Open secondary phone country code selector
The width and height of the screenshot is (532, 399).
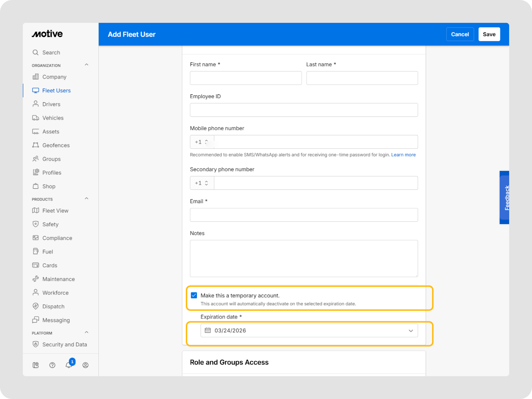(x=202, y=183)
